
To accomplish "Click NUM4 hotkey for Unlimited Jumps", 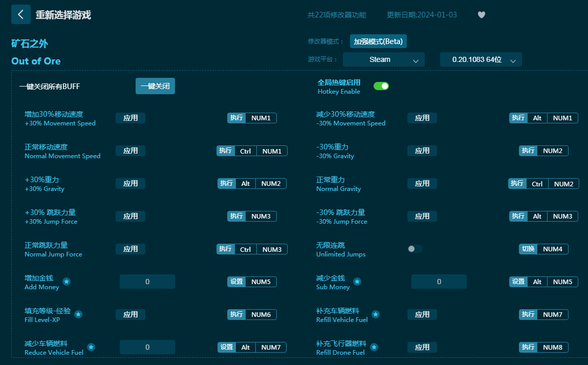I will 553,249.
